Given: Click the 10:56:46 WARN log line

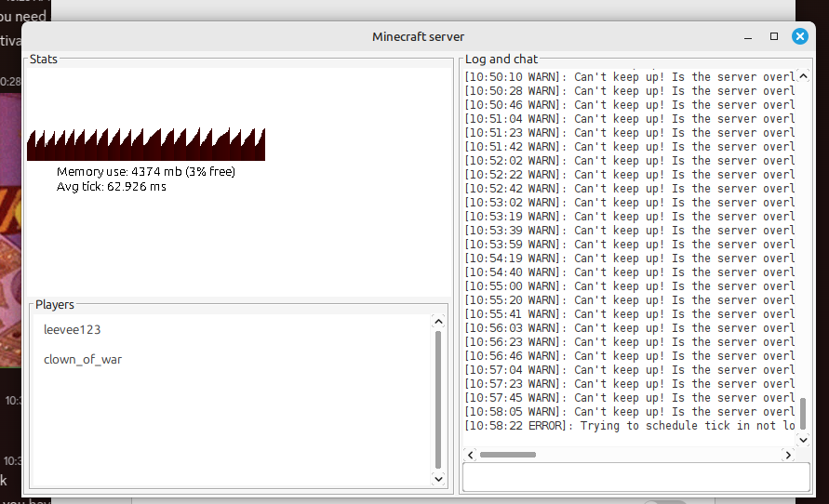Looking at the screenshot, I should coord(630,356).
